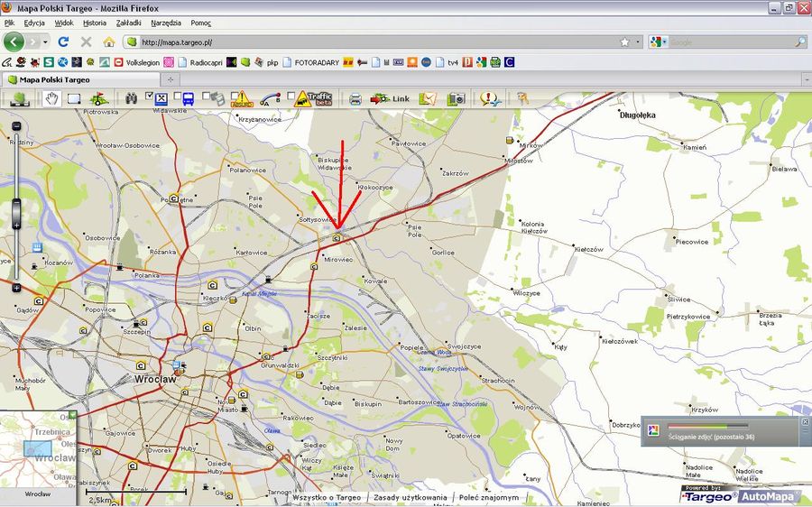Close the Ściąganie zdjęć notification
The image size is (812, 507).
click(x=806, y=422)
